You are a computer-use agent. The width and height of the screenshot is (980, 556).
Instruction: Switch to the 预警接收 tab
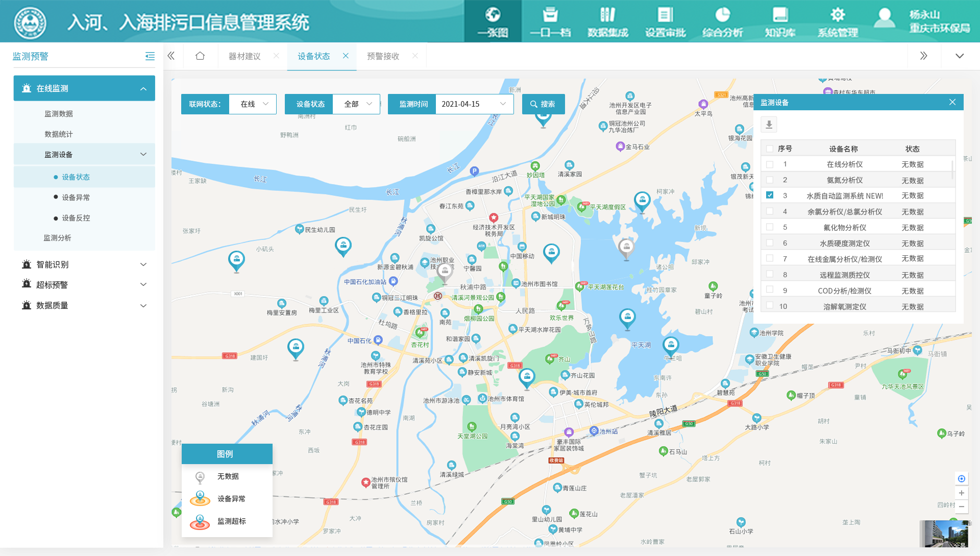tap(383, 56)
